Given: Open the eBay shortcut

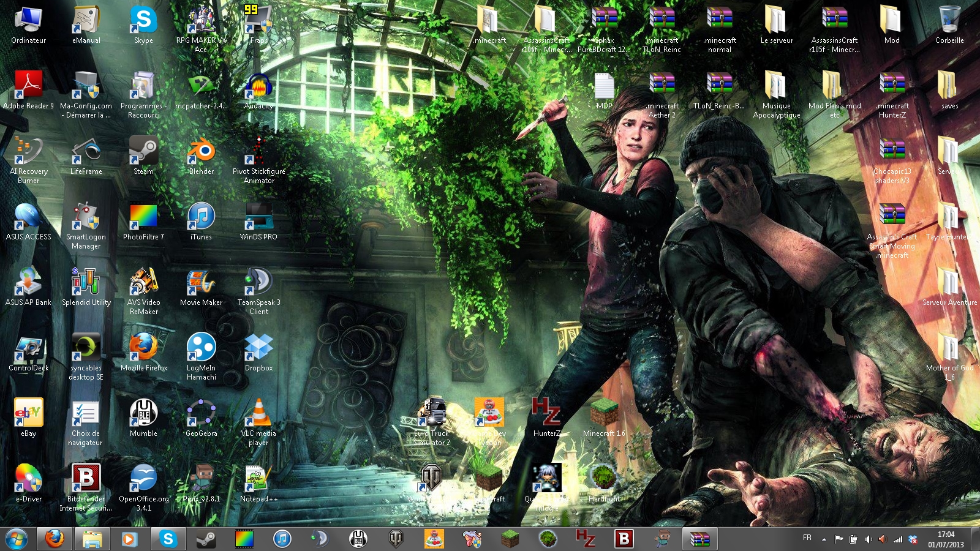Looking at the screenshot, I should (28, 418).
